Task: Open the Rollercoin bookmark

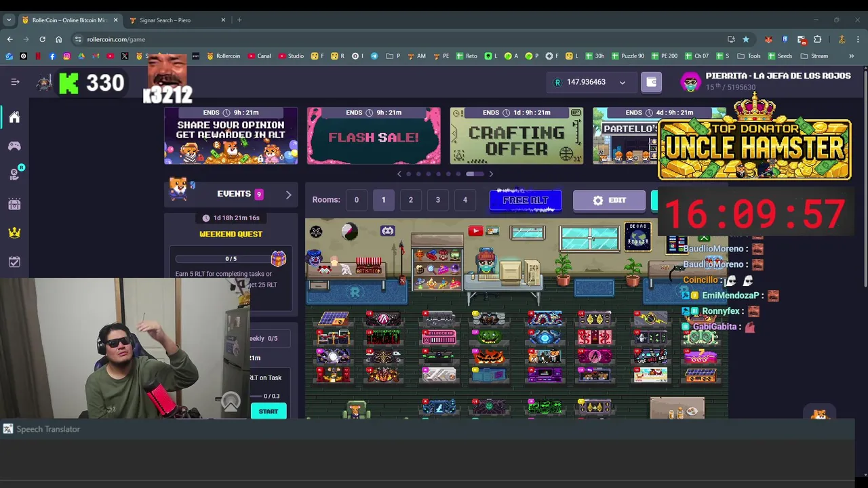Action: [x=224, y=56]
